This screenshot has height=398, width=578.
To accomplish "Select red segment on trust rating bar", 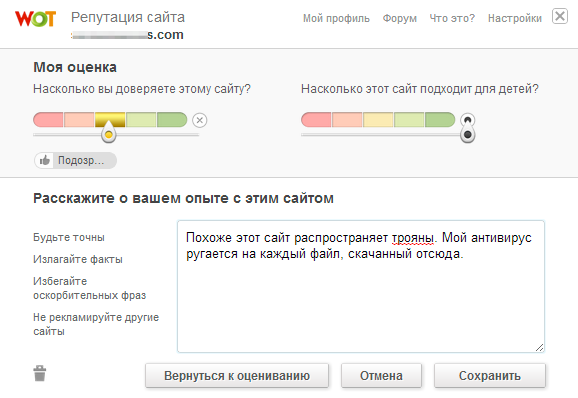I will click(48, 120).
